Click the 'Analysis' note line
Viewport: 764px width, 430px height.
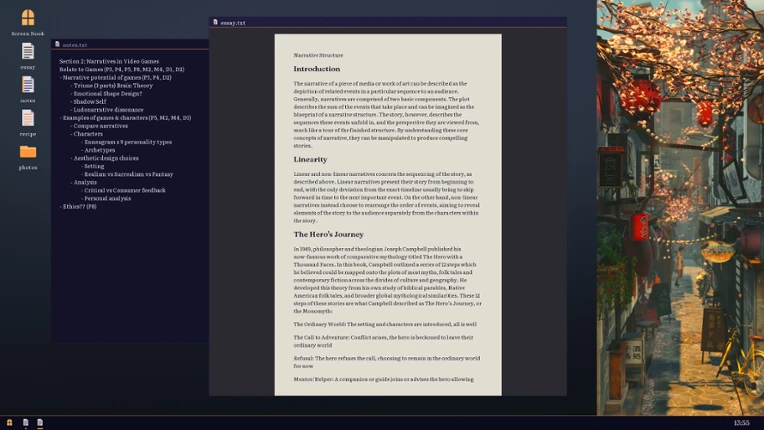tap(83, 182)
